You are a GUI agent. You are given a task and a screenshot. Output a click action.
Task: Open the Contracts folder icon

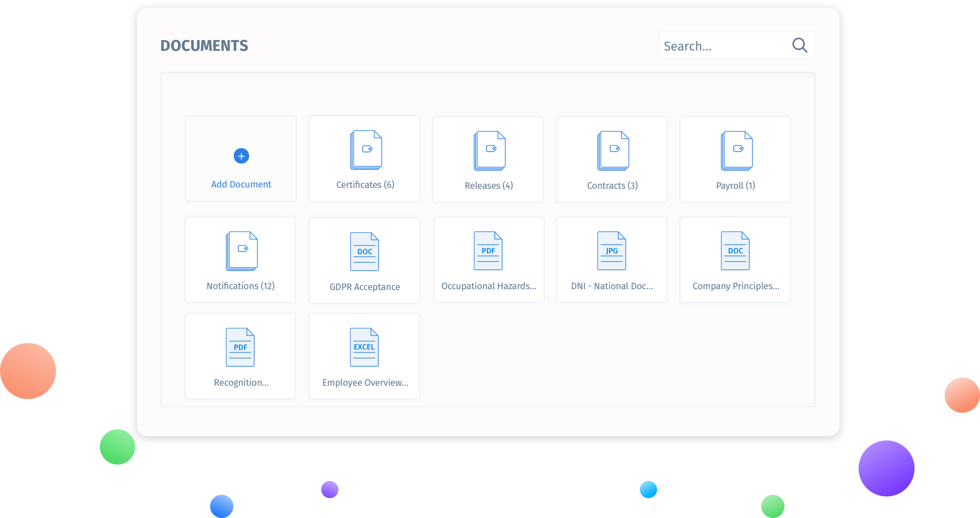[x=613, y=151]
